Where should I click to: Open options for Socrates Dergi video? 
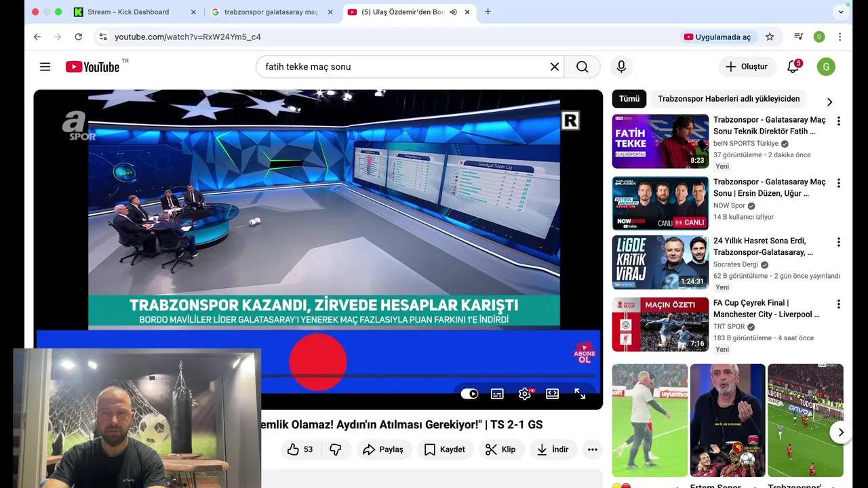pos(839,242)
